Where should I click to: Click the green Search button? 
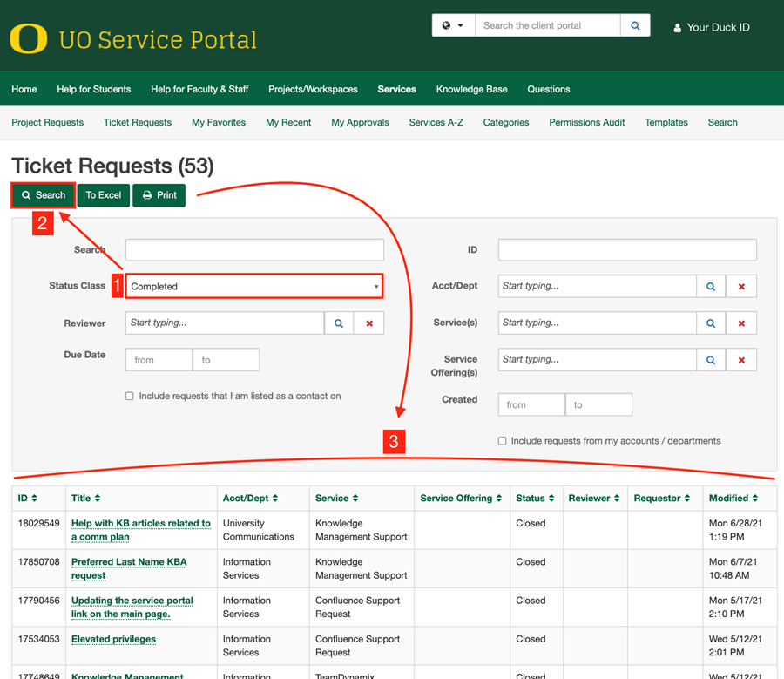click(x=44, y=195)
